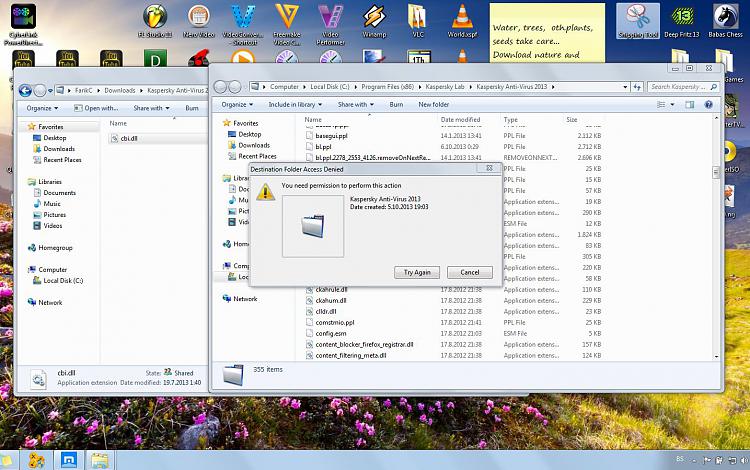
Task: Open VLC folder icon on desktop
Action: click(418, 22)
